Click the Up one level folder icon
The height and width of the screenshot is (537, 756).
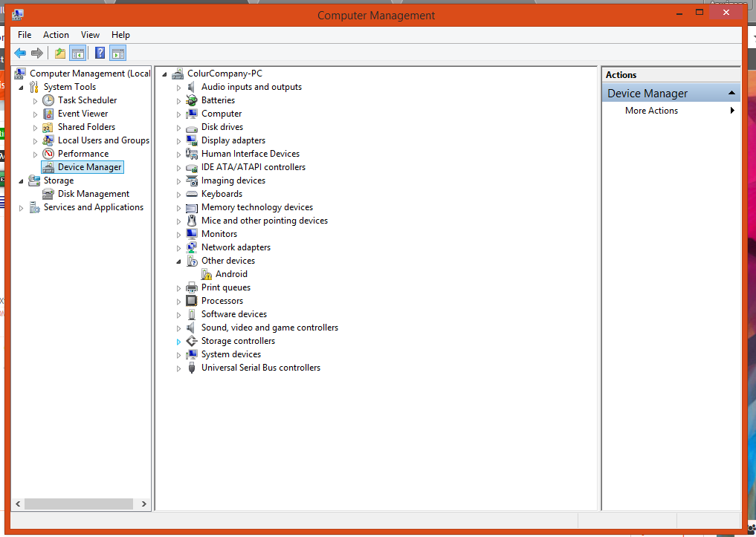pos(60,53)
